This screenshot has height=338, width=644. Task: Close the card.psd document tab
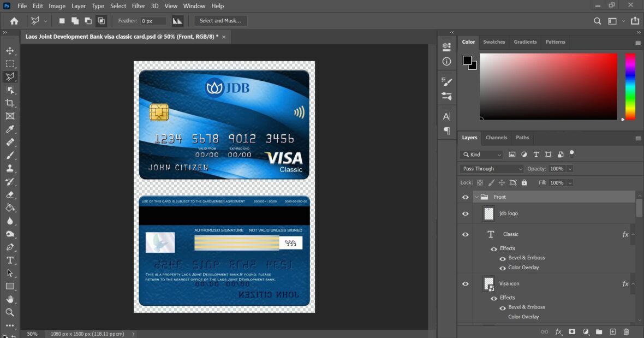[x=224, y=37]
